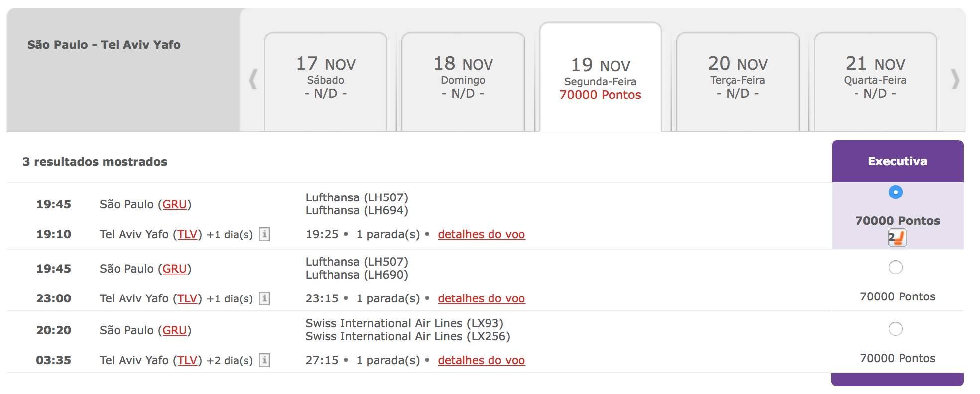Click the GRU link on the 20:20 departure
Screen dimensions: 980x394
175,330
